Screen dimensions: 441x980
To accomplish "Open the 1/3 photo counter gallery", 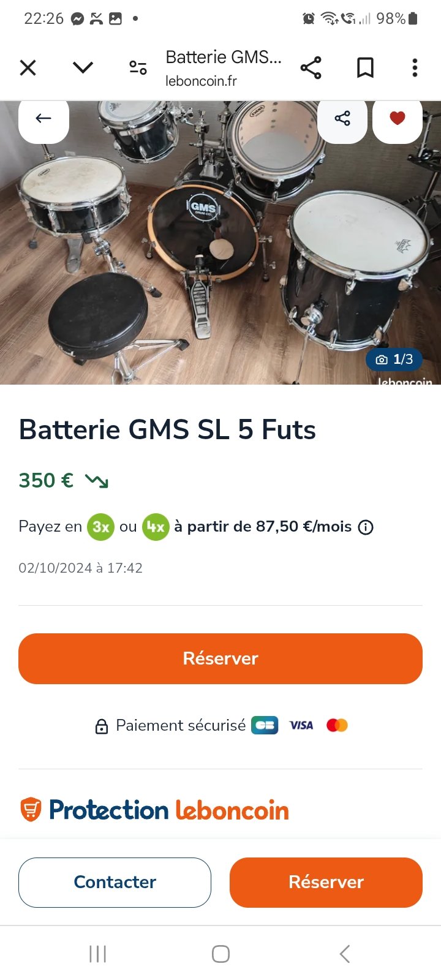I will pyautogui.click(x=394, y=360).
